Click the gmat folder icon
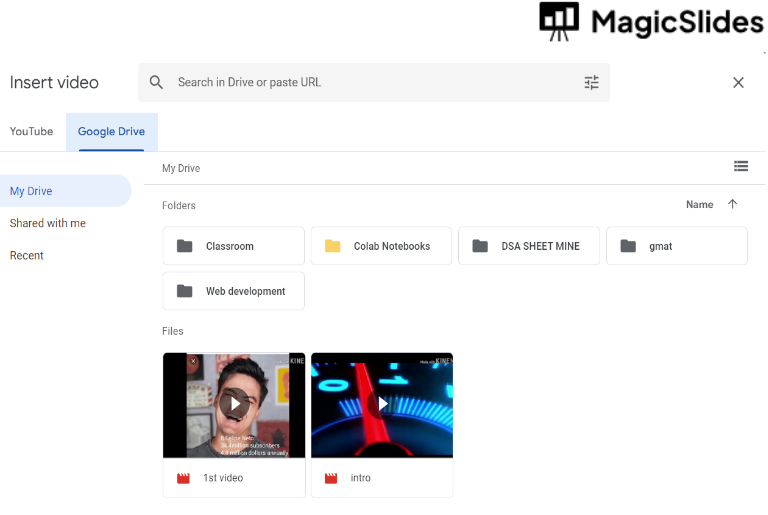 click(x=628, y=246)
